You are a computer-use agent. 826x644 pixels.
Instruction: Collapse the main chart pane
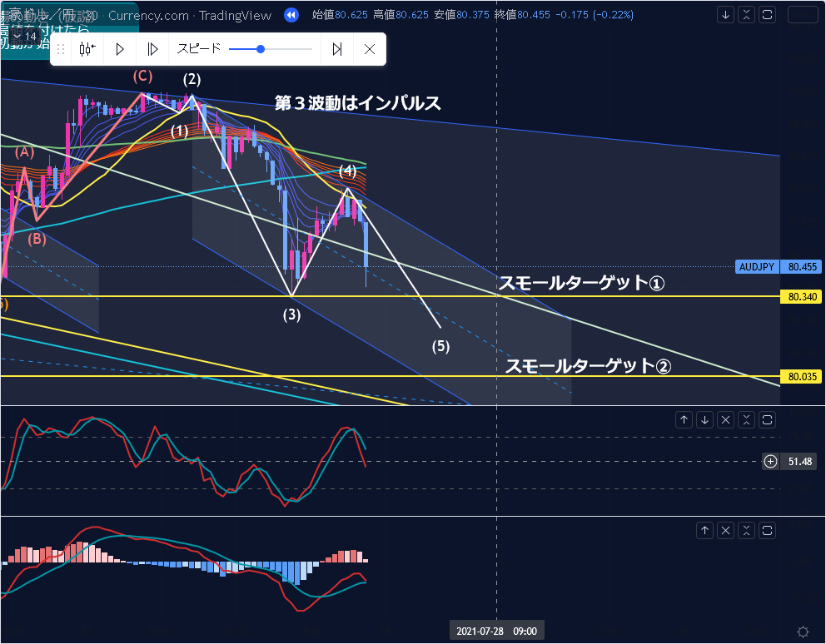(x=746, y=15)
